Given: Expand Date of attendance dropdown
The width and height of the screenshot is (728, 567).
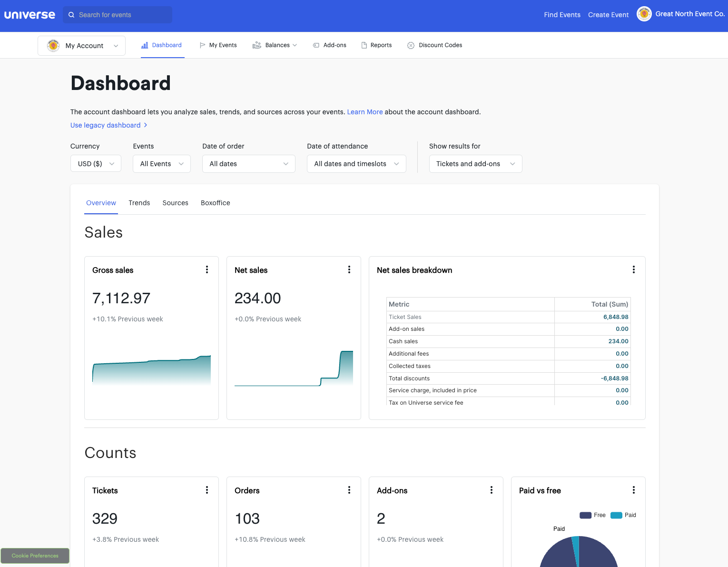Looking at the screenshot, I should (x=356, y=164).
